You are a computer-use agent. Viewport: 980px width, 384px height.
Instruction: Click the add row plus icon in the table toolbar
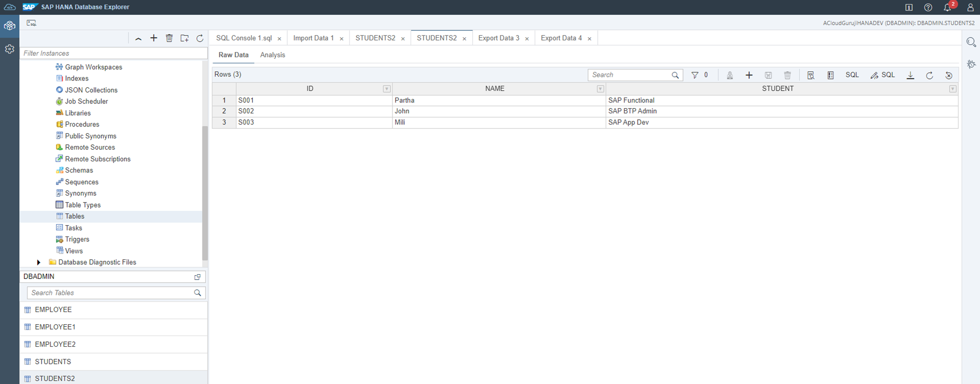pyautogui.click(x=749, y=75)
